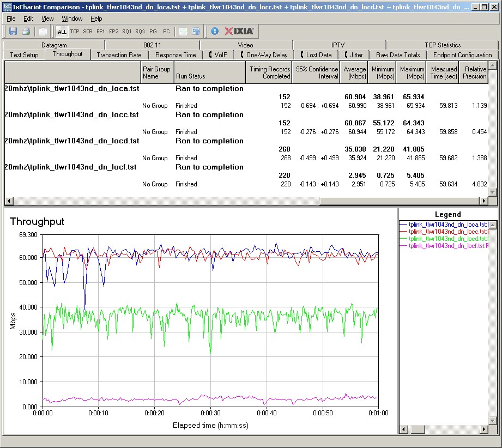Open the Window menu
Image resolution: width=502 pixels, height=448 pixels.
click(x=72, y=19)
